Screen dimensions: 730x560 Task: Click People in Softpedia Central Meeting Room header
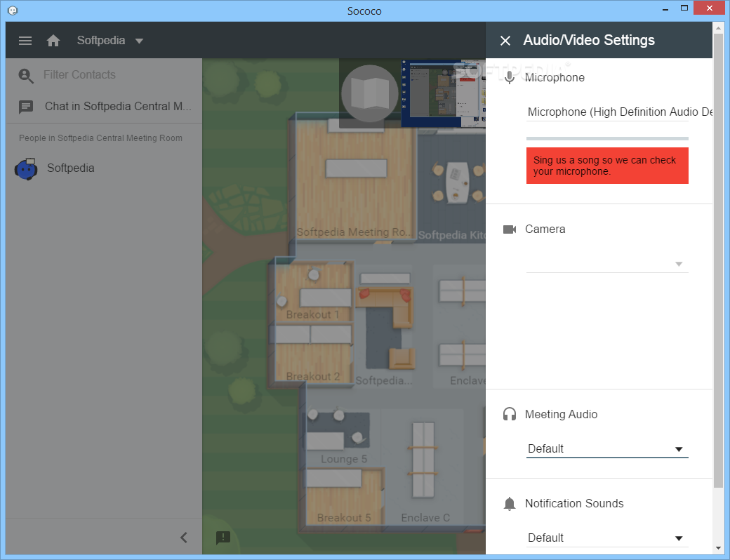[100, 138]
